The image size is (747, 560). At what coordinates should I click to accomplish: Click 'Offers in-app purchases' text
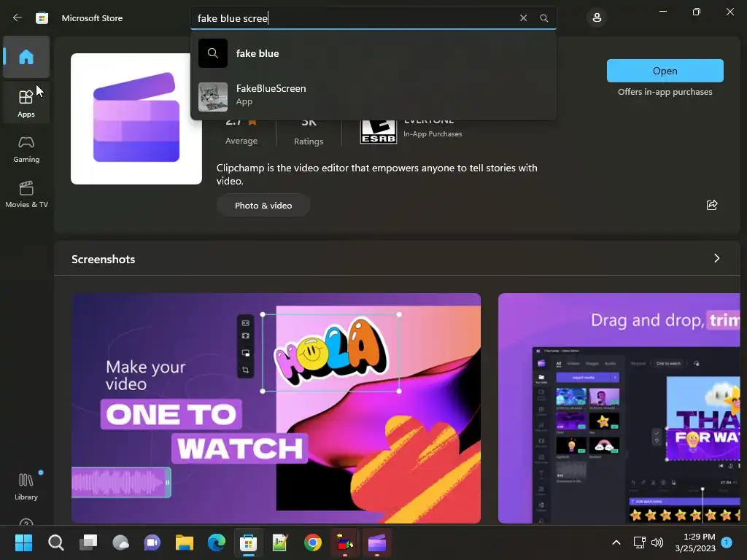[x=665, y=92]
